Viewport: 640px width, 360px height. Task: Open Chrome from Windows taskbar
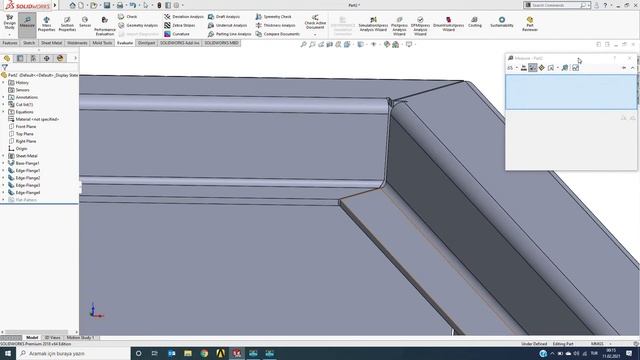pyautogui.click(x=204, y=353)
